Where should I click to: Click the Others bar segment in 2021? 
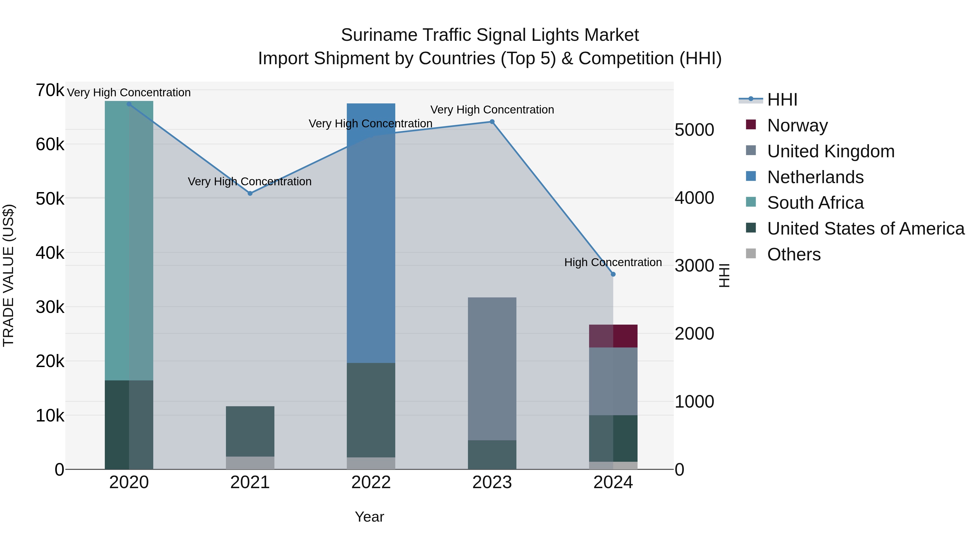pyautogui.click(x=250, y=463)
